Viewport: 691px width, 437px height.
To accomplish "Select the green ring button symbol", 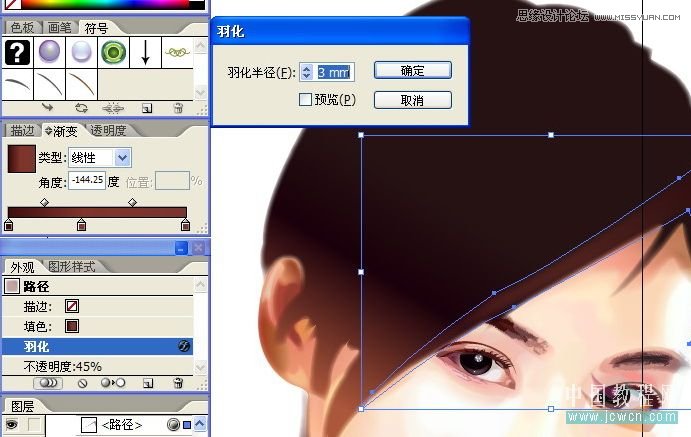I will [113, 52].
